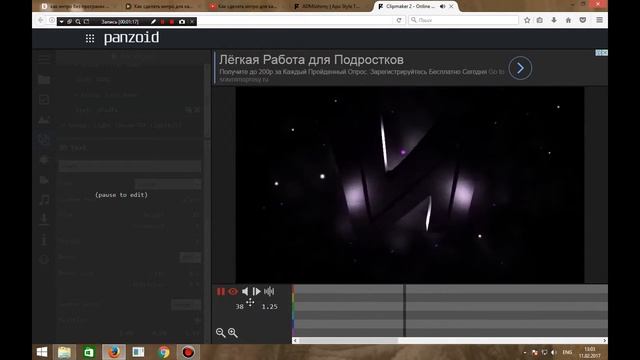Viewport: 640px width, 360px height.
Task: Click the ad's round arrow button
Action: point(520,68)
